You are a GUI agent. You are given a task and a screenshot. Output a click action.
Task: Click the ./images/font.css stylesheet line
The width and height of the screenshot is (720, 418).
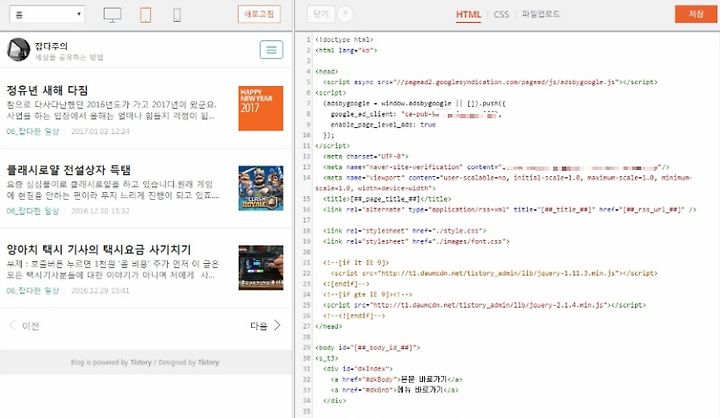coord(416,242)
